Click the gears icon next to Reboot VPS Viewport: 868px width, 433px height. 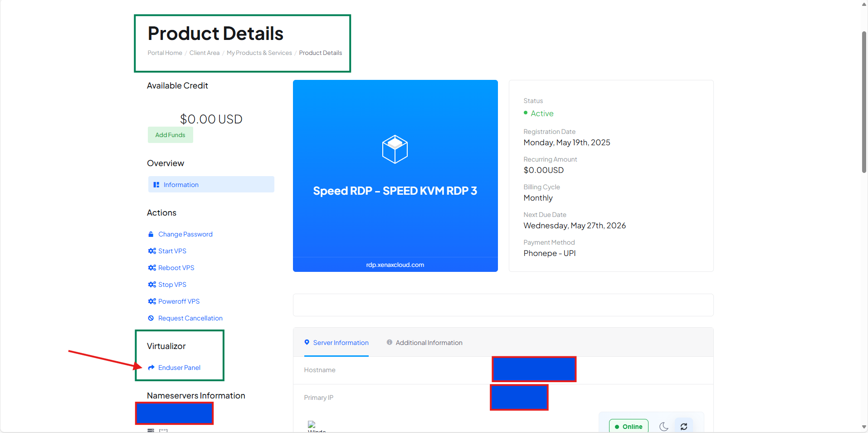pyautogui.click(x=152, y=268)
